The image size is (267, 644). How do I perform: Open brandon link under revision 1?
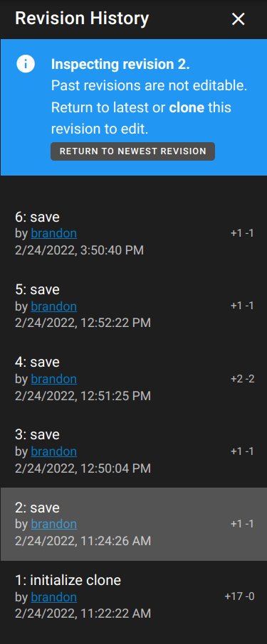[x=54, y=597]
